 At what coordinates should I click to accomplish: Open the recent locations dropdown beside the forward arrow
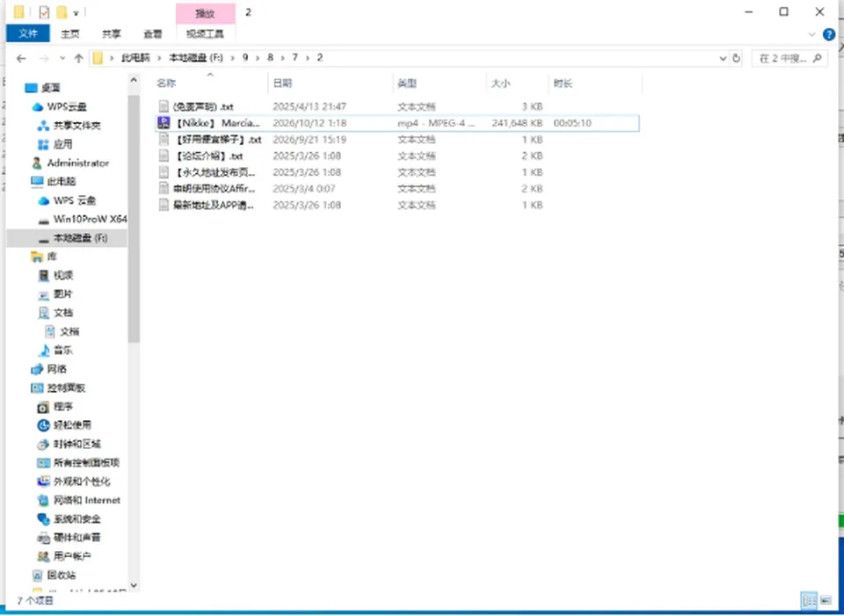pyautogui.click(x=62, y=59)
